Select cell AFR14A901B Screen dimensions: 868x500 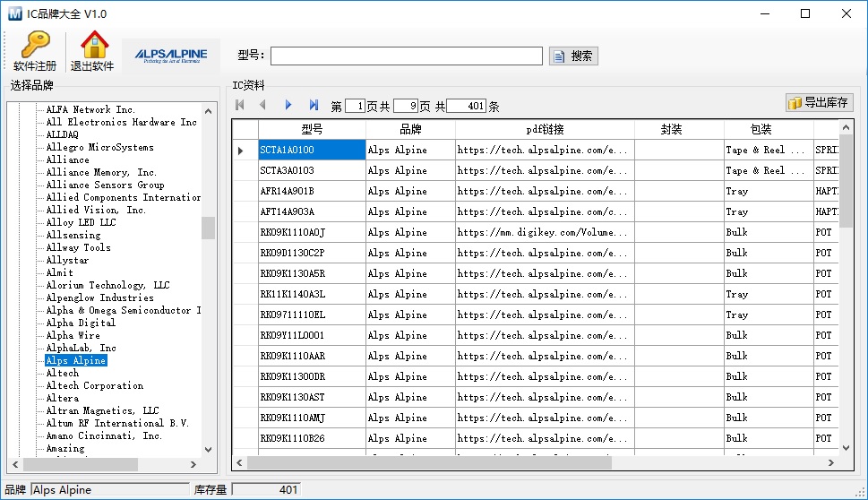312,191
